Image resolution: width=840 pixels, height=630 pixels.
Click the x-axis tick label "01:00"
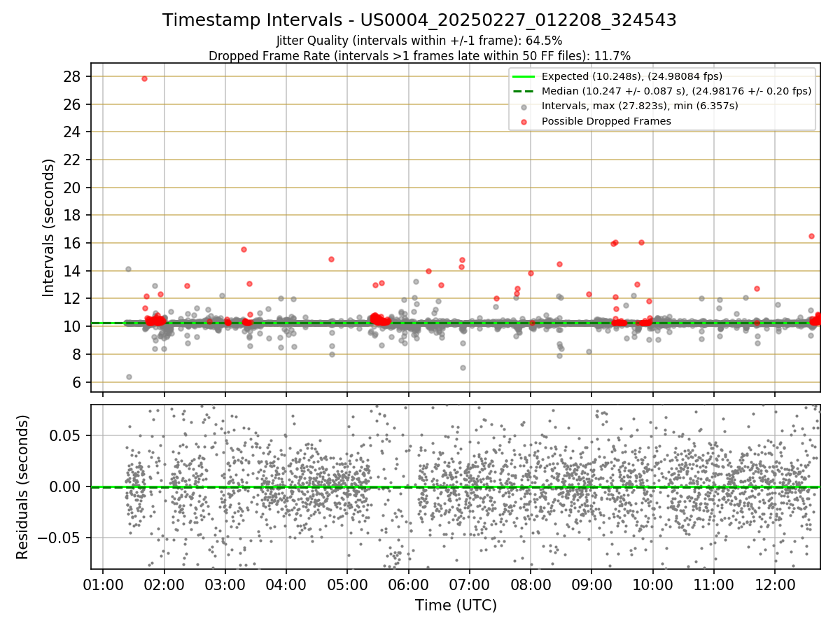tap(103, 584)
